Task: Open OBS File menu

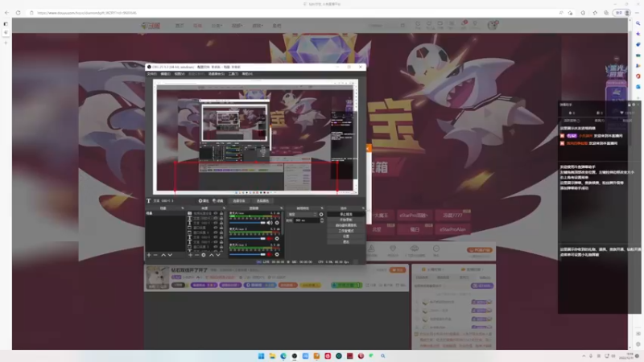Action: coord(151,74)
